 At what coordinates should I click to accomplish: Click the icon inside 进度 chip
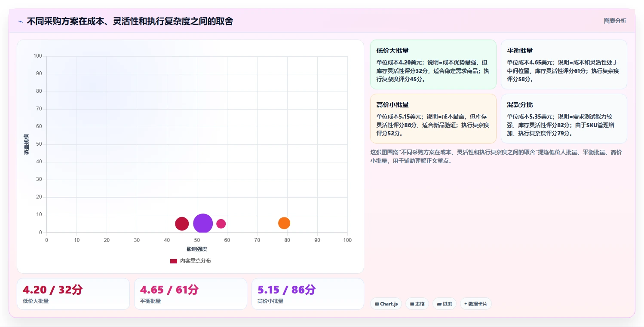point(439,304)
